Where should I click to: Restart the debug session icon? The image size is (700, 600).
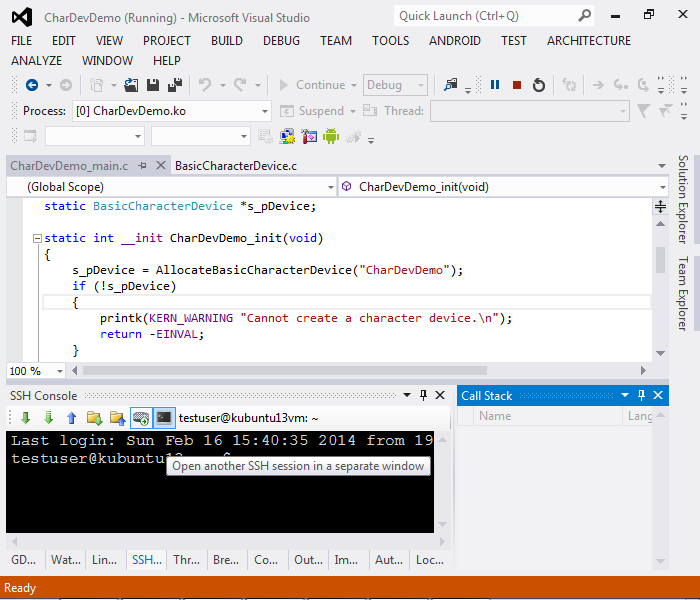[539, 85]
